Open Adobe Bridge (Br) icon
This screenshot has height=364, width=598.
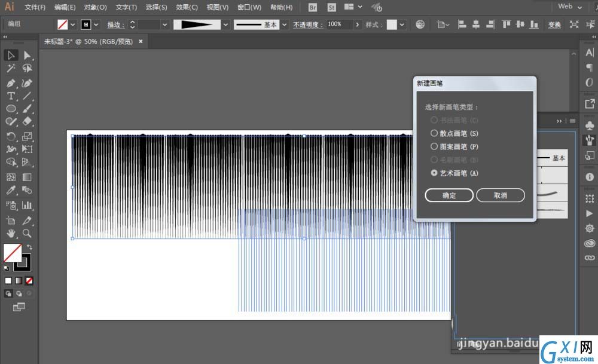[312, 7]
